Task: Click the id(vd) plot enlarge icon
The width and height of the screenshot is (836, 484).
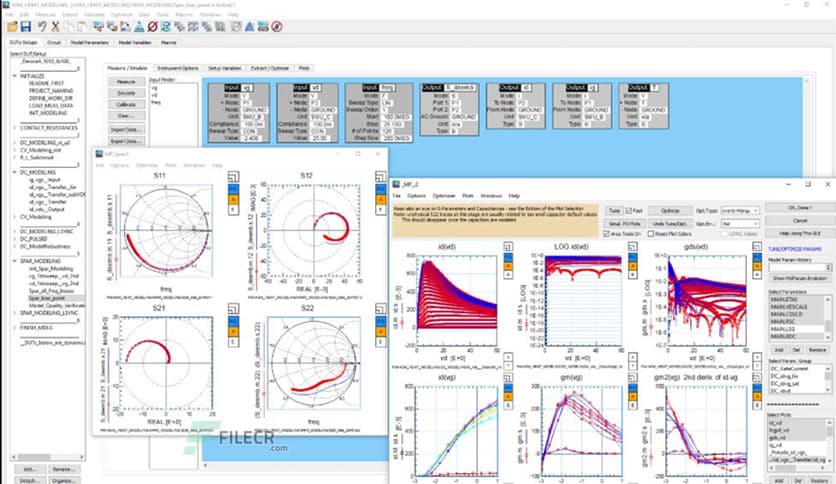Action: (x=508, y=247)
